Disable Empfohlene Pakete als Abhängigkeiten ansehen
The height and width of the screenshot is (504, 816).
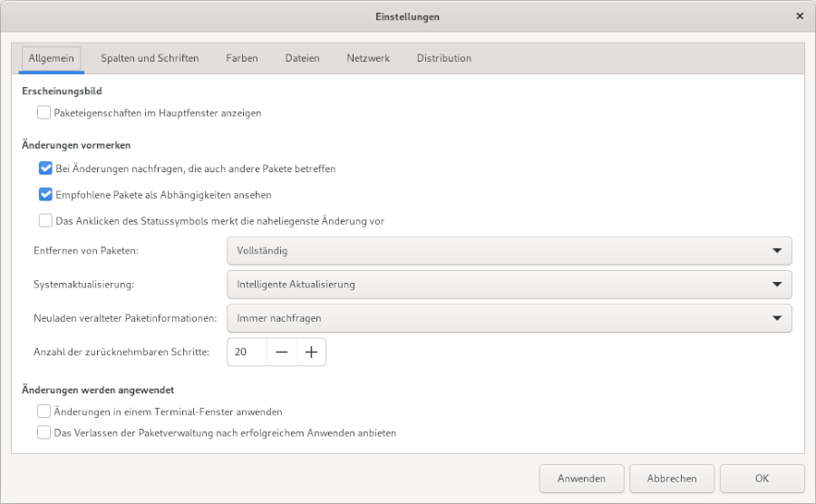pos(45,195)
